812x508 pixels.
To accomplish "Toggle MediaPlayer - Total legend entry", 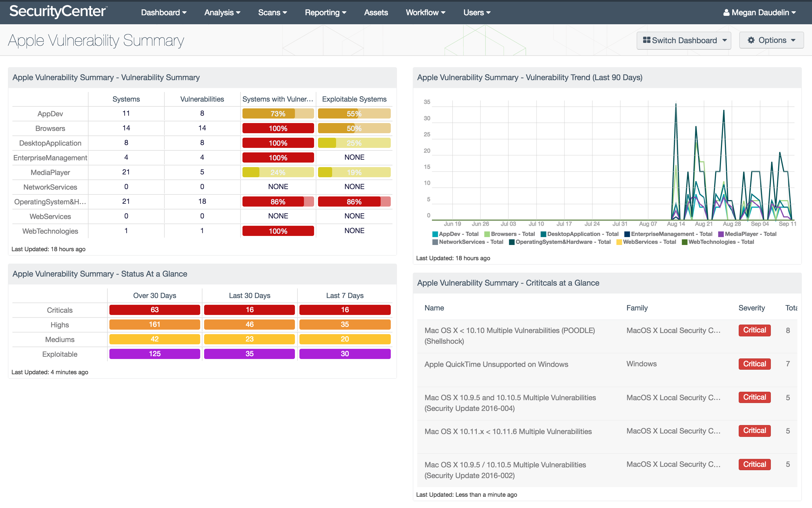I will [747, 234].
